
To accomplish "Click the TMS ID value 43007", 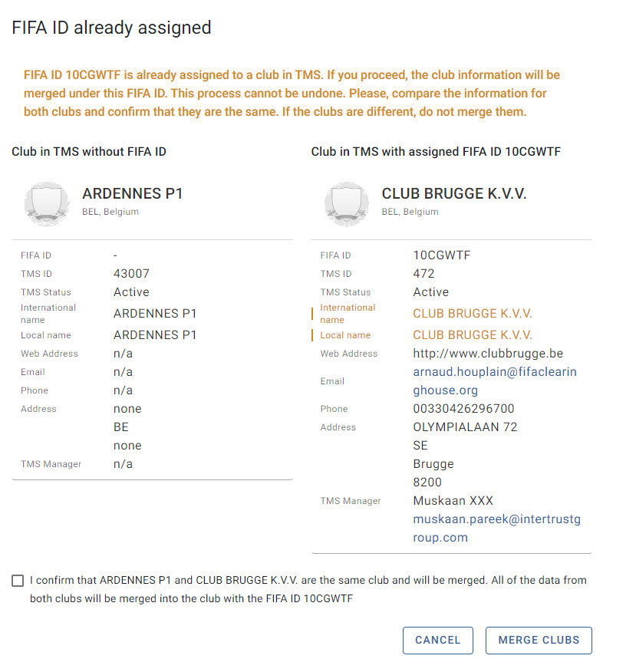I will [131, 274].
